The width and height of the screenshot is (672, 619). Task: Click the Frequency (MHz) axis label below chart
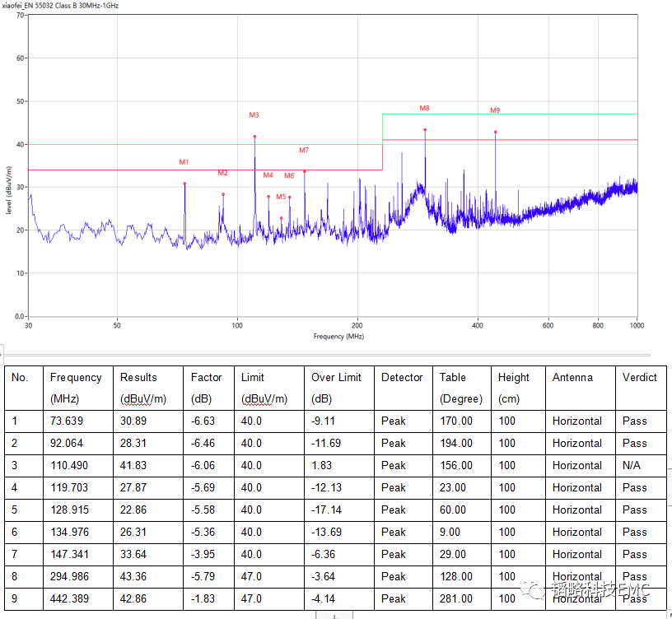point(338,337)
